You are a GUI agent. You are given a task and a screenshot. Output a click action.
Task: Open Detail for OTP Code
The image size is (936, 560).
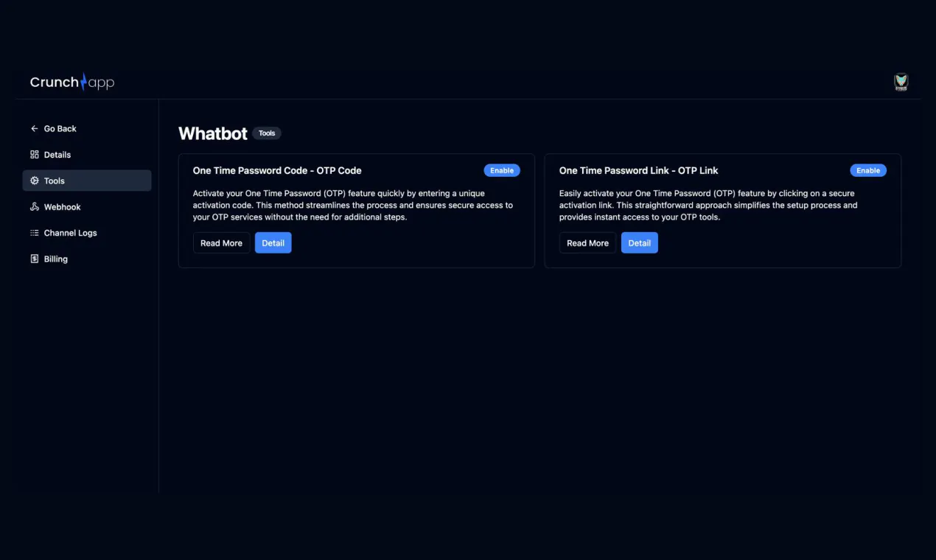pos(273,243)
